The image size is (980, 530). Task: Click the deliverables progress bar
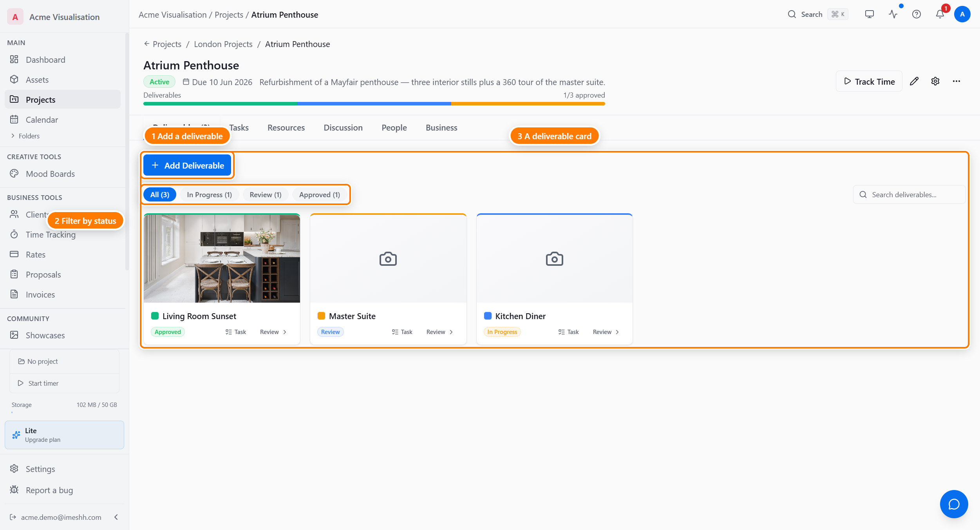(374, 104)
